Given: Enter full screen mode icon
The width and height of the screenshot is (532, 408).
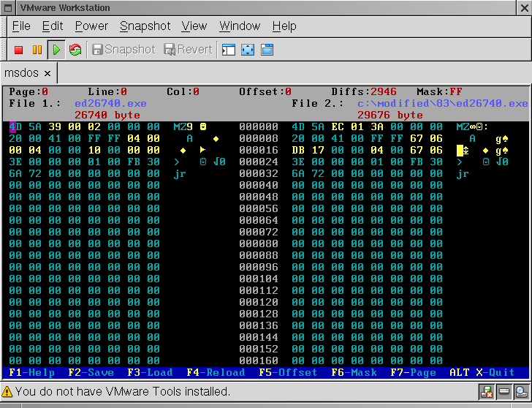Looking at the screenshot, I should [248, 50].
